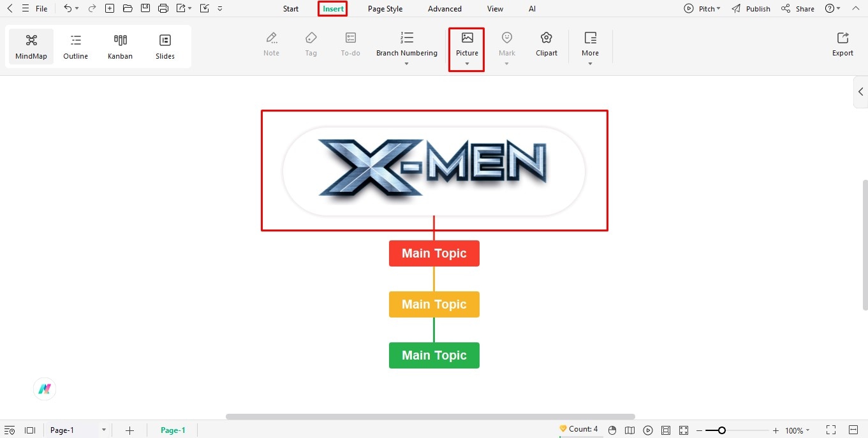The height and width of the screenshot is (438, 868).
Task: Click the Export button
Action: [x=842, y=45]
